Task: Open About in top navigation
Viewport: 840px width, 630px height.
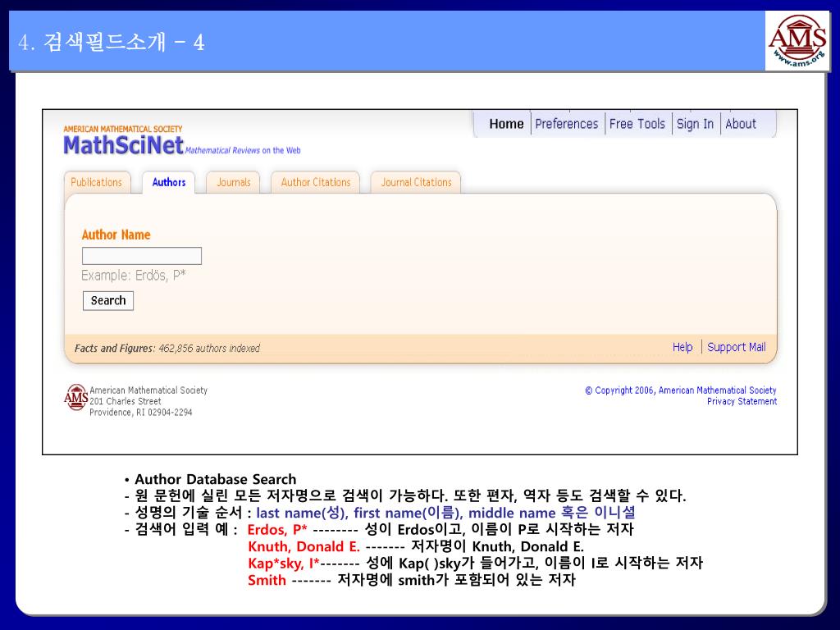Action: coord(741,124)
